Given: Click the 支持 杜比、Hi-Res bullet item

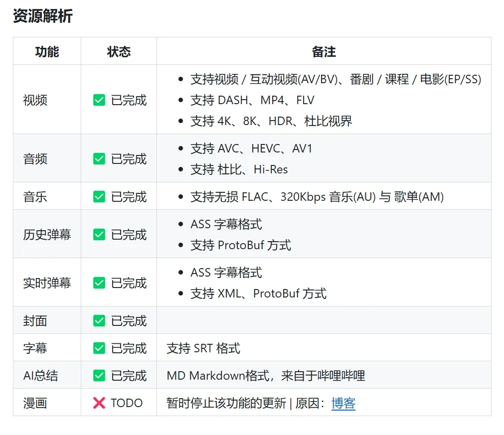Looking at the screenshot, I should [239, 169].
